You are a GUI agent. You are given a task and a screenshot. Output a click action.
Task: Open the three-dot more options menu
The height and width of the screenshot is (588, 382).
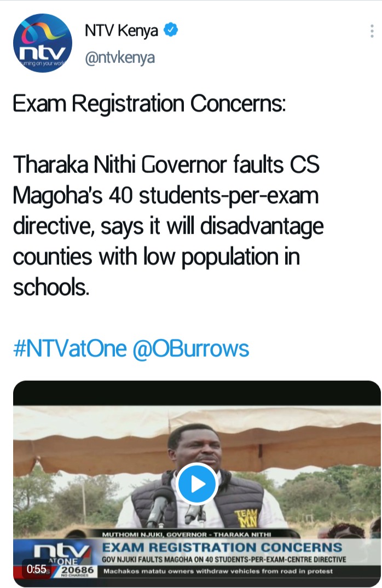point(372,31)
